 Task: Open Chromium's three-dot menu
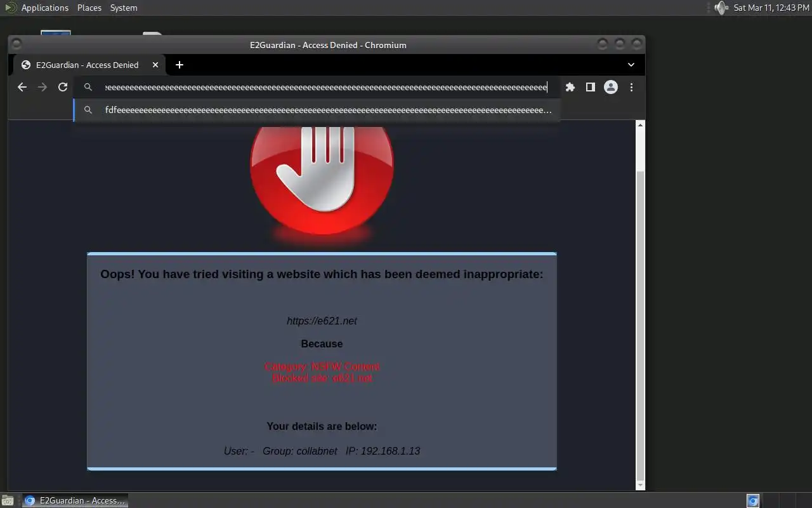631,87
